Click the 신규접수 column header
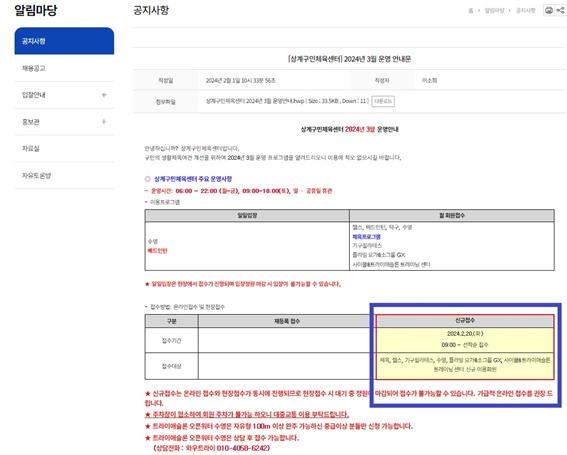The height and width of the screenshot is (455, 567). (x=465, y=321)
